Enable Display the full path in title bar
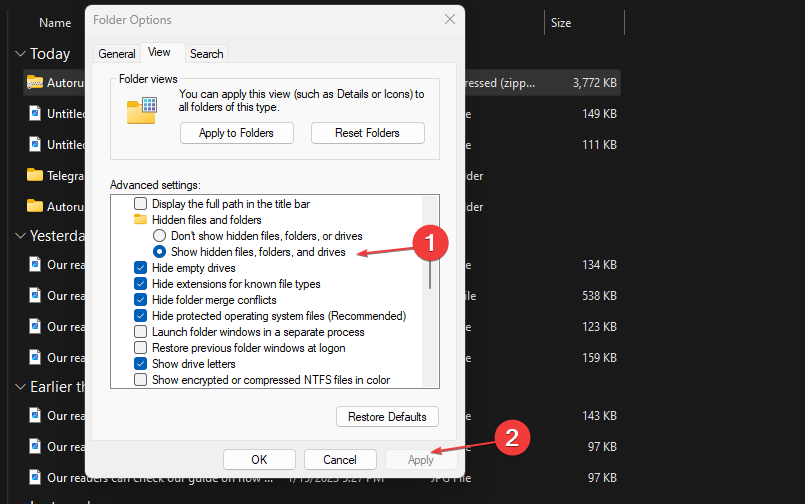The height and width of the screenshot is (504, 805). pyautogui.click(x=140, y=204)
